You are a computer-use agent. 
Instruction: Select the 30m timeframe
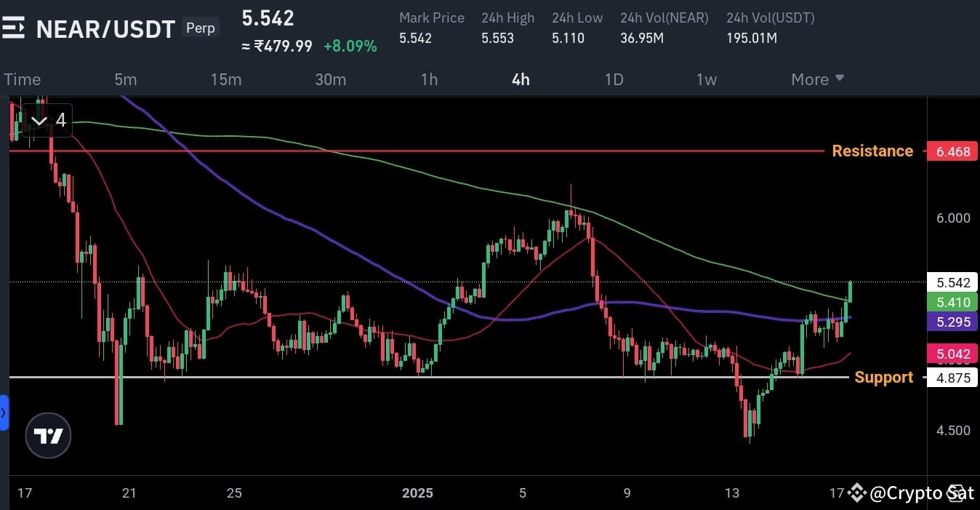click(x=331, y=79)
